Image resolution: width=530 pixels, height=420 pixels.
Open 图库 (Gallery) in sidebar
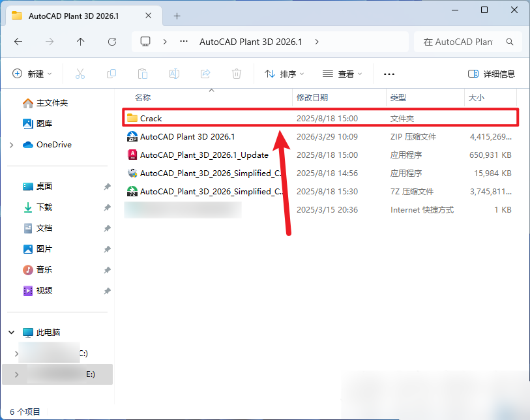click(37, 124)
